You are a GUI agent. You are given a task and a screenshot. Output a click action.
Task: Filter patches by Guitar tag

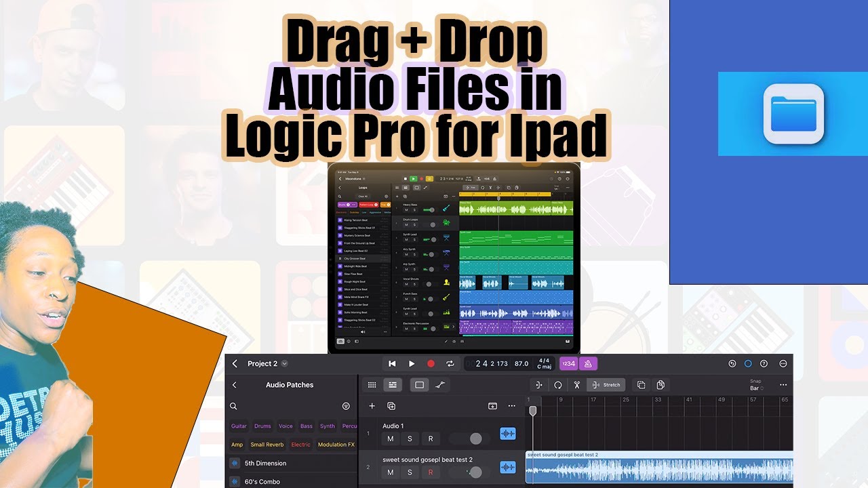[239, 426]
